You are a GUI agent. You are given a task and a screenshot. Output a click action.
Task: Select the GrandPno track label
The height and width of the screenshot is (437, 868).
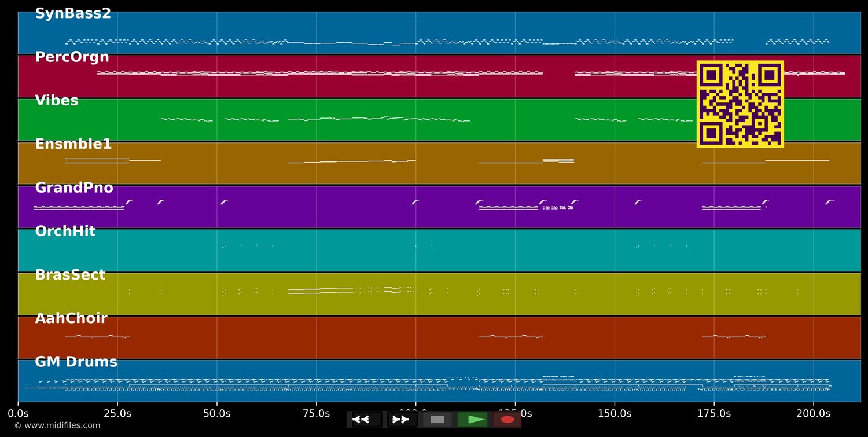(x=74, y=188)
